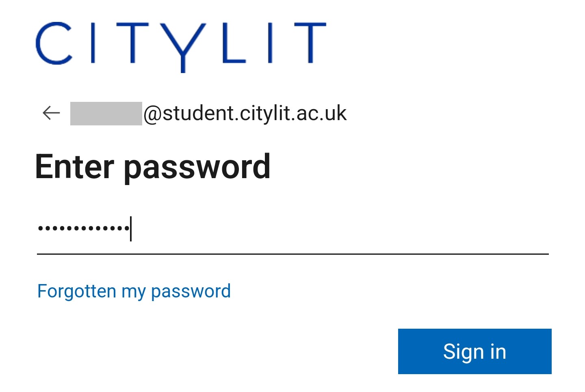
Task: Click the word Forgotten in the blue link
Action: pyautogui.click(x=77, y=291)
